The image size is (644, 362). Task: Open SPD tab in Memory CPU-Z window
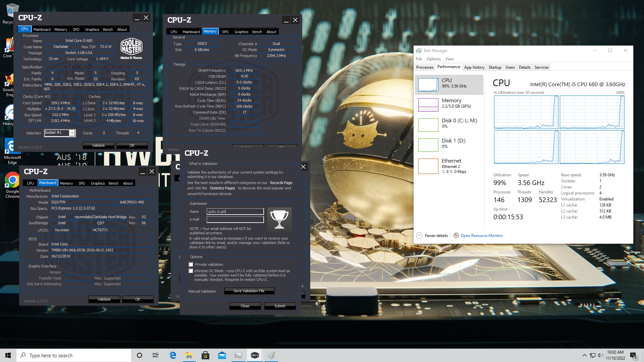225,32
